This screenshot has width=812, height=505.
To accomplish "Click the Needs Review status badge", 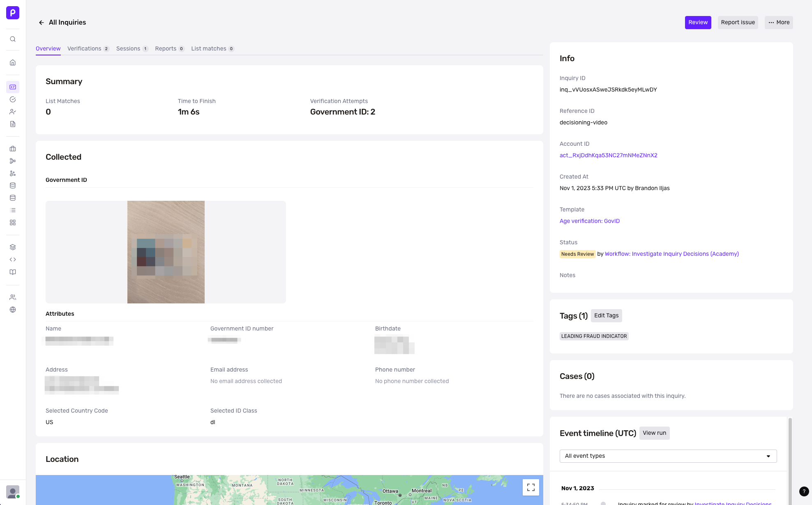I will (x=577, y=254).
